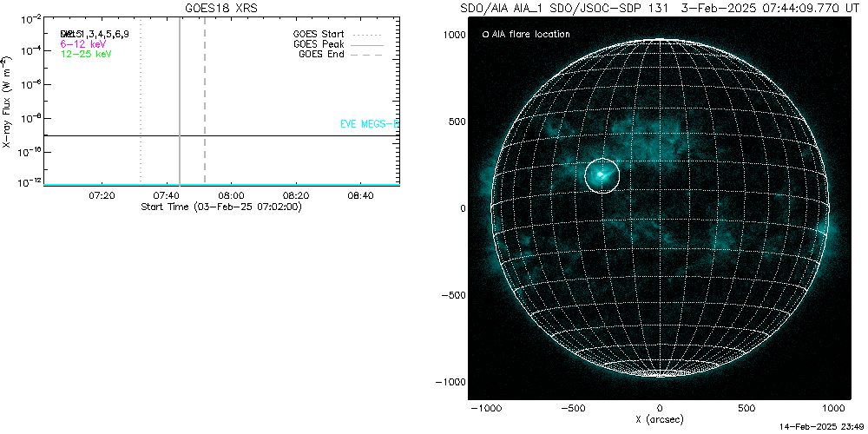Click the '-500' label on the X axis
The width and height of the screenshot is (868, 434).
click(x=572, y=408)
